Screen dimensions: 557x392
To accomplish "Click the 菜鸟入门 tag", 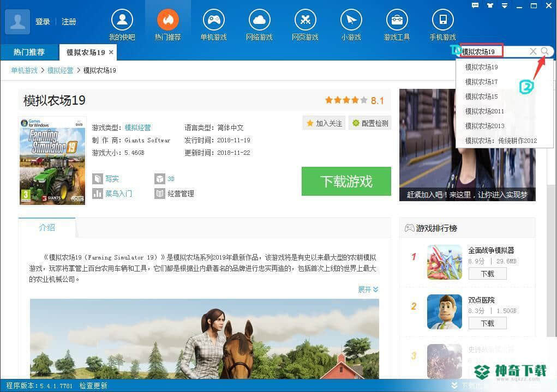I will coord(118,194).
